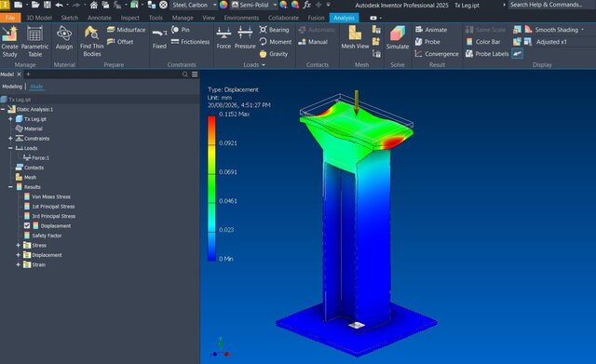Click the appearance color wheel icon
The width and height of the screenshot is (596, 364).
click(x=223, y=5)
